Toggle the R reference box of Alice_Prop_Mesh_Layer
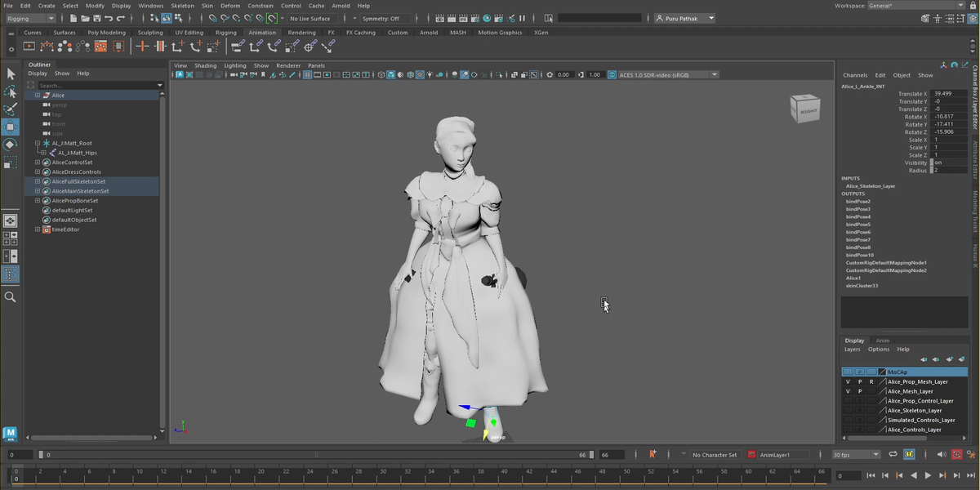980x490 pixels. [x=871, y=381]
